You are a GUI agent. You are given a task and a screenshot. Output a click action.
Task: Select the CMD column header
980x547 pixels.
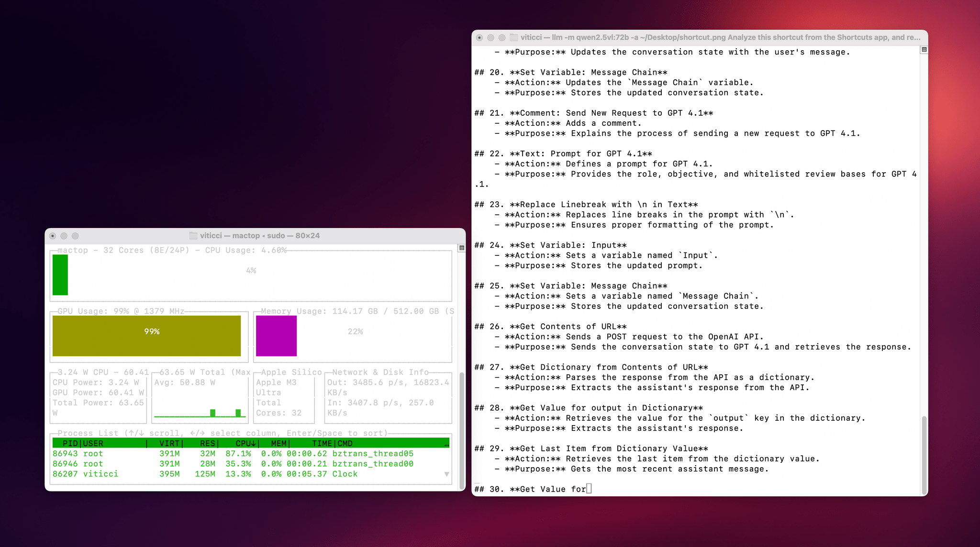click(x=345, y=443)
